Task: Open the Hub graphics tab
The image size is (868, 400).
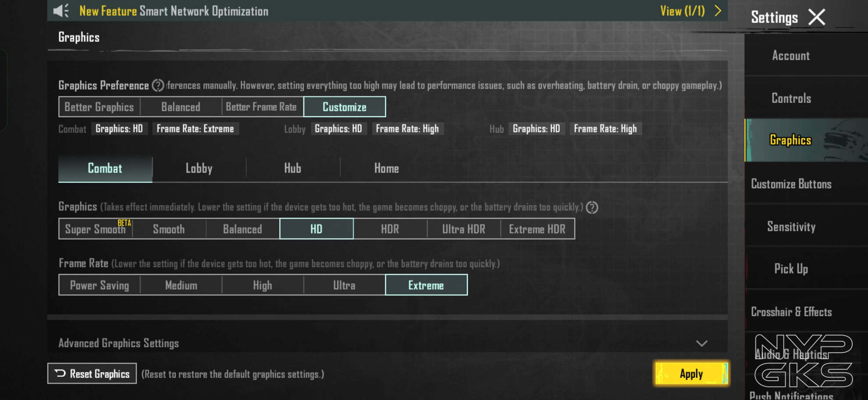Action: (292, 168)
